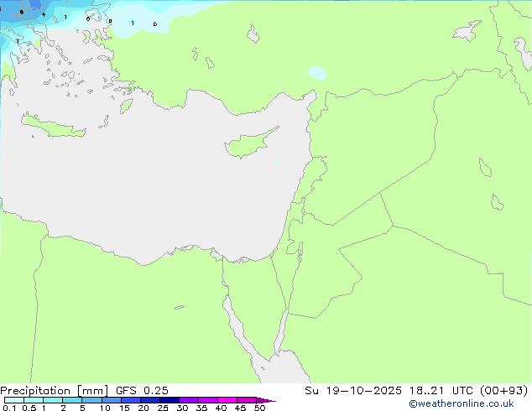The height and width of the screenshot is (411, 532).
Task: Click the 15–20 mm legend swatch
Action: click(x=131, y=400)
